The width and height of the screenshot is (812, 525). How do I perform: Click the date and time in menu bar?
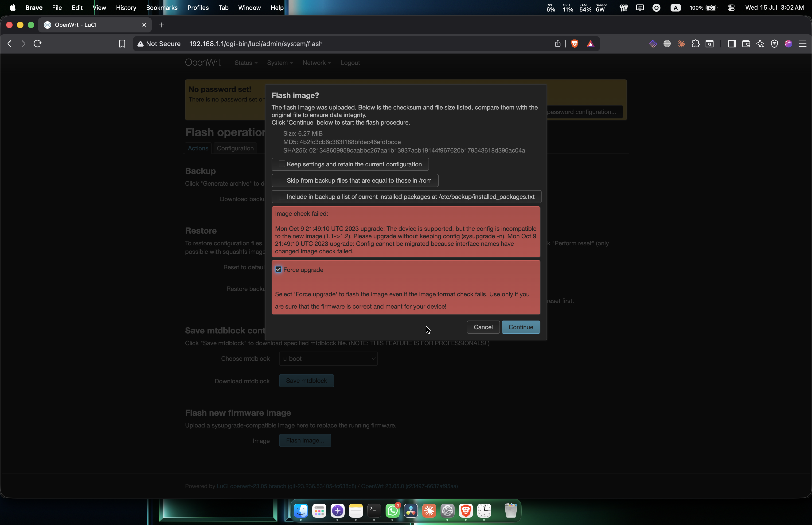774,8
